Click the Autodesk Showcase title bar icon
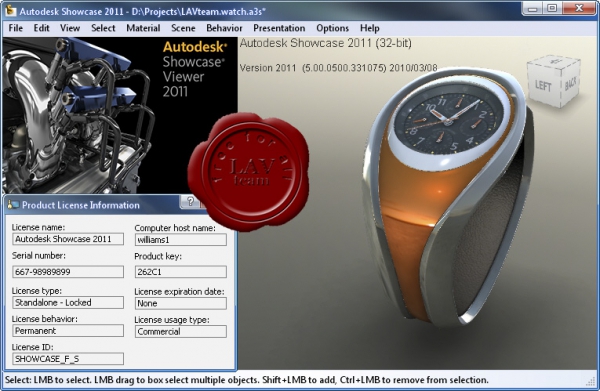This screenshot has height=391, width=600. [x=10, y=11]
